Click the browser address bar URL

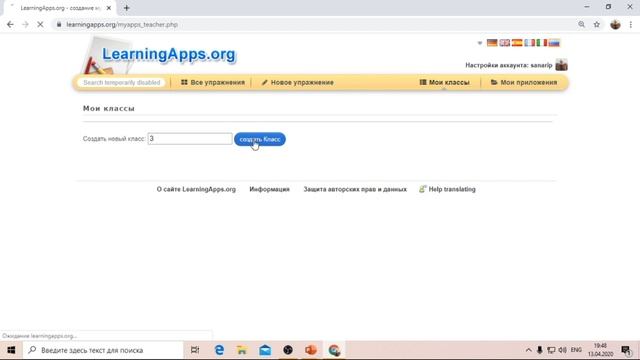122,24
